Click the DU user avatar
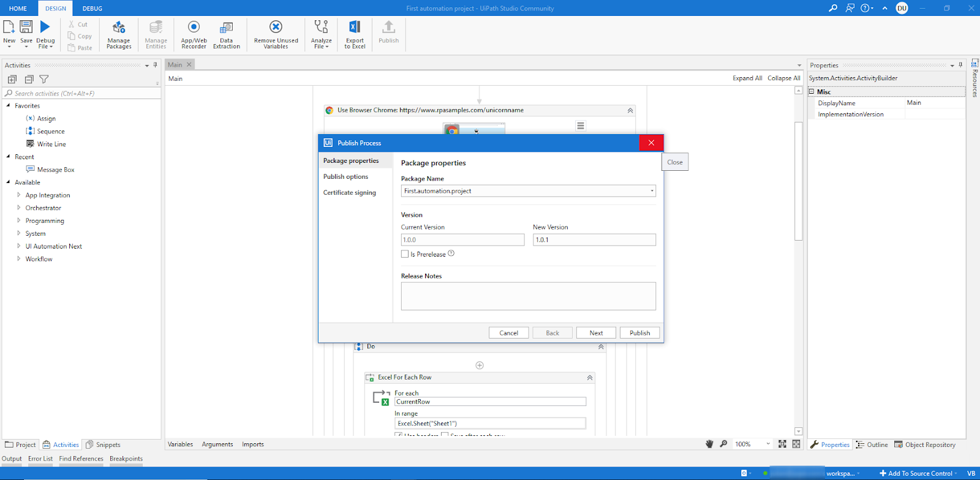The height and width of the screenshot is (480, 980). 902,8
